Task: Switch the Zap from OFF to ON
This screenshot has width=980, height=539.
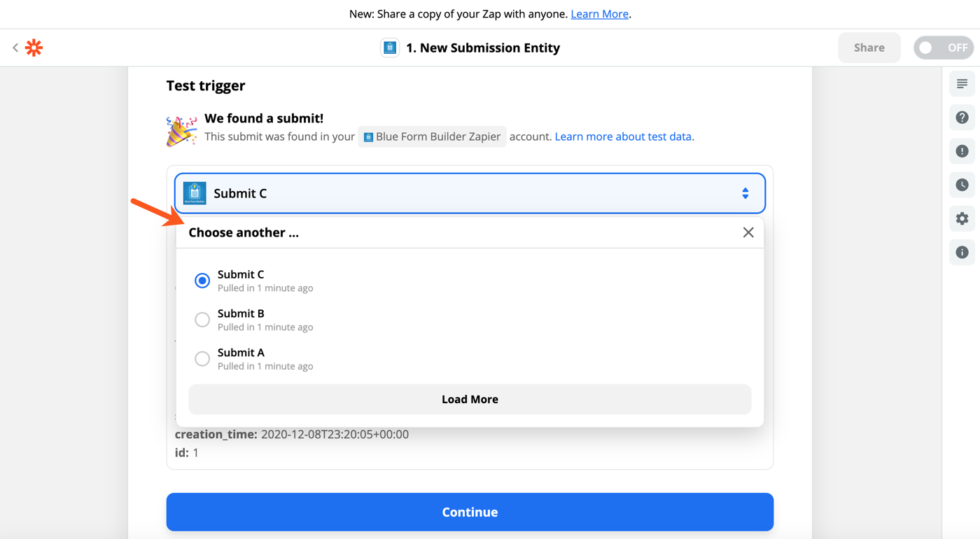Action: point(944,47)
